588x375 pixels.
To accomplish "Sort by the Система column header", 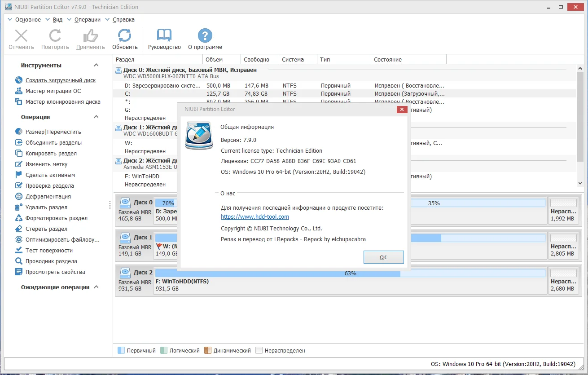I will coord(298,60).
